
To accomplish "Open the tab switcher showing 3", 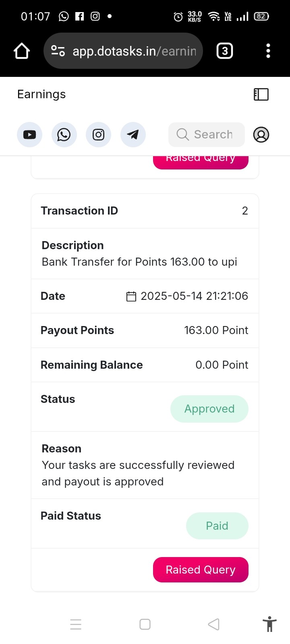I will (225, 51).
